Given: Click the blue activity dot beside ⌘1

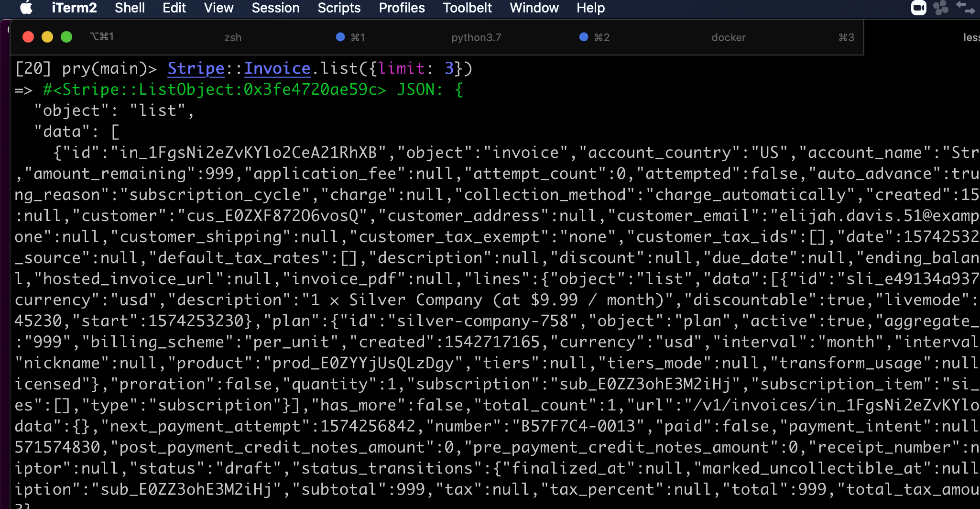Looking at the screenshot, I should (x=340, y=37).
